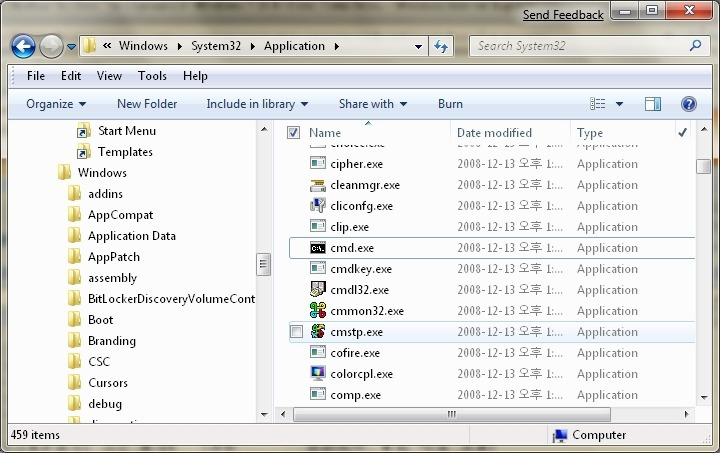This screenshot has width=720, height=453.
Task: Click the change view icon
Action: point(597,104)
